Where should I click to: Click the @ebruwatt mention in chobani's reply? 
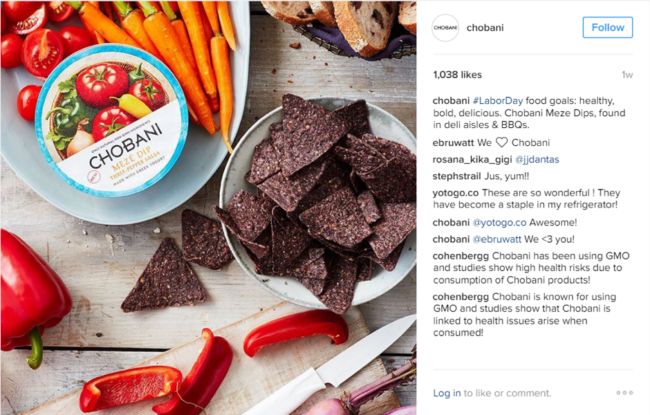coord(497,239)
